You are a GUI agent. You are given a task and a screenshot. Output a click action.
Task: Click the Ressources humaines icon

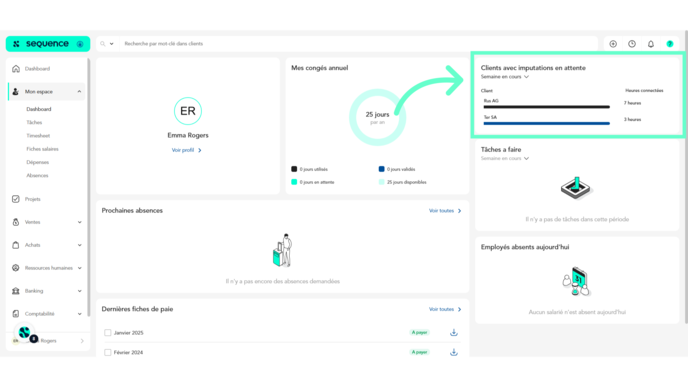tap(16, 268)
